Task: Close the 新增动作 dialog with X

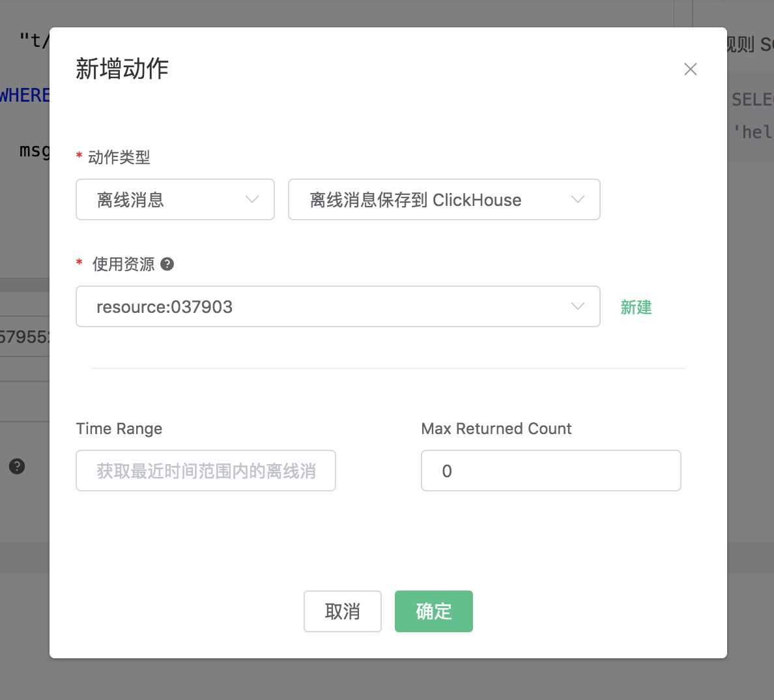Action: [691, 69]
